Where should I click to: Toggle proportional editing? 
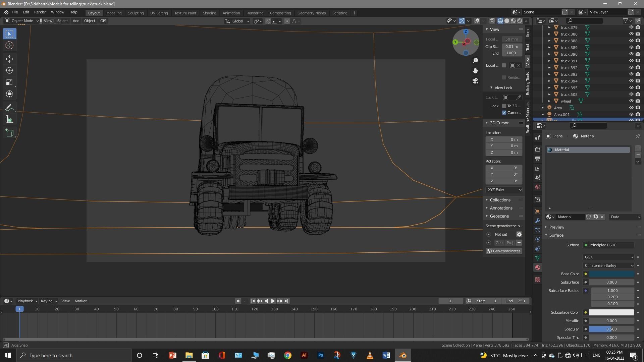pos(287,21)
